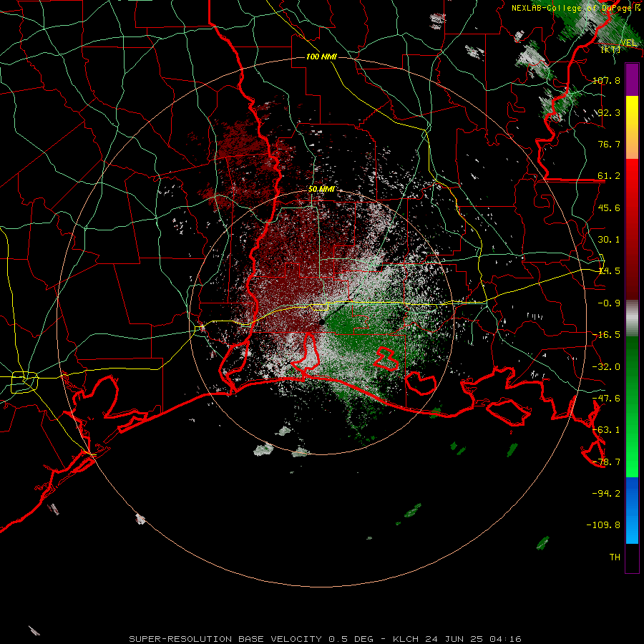Click the VEL legend title
The width and height of the screenshot is (644, 644).
[628, 43]
